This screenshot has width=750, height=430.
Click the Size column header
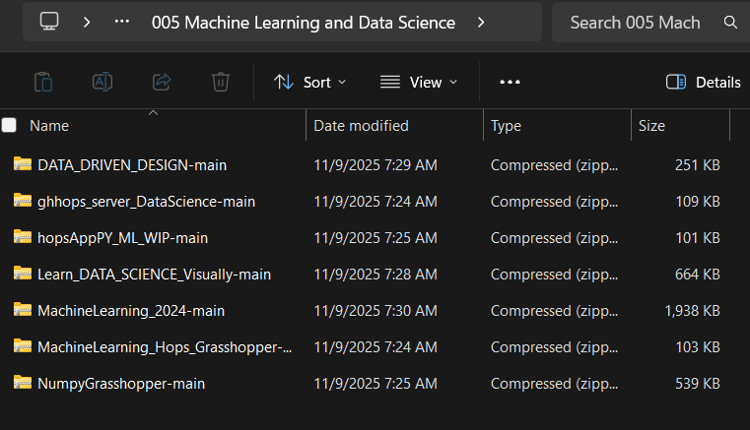(652, 126)
